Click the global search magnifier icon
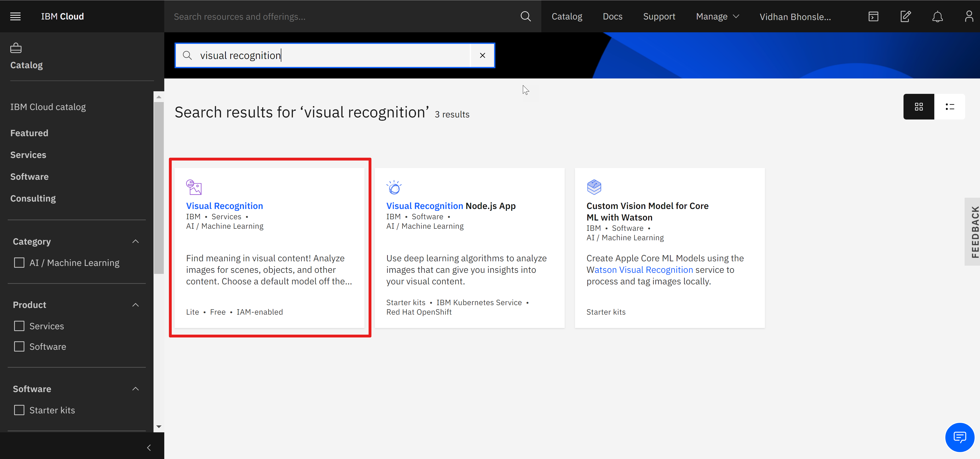980x459 pixels. coord(525,16)
